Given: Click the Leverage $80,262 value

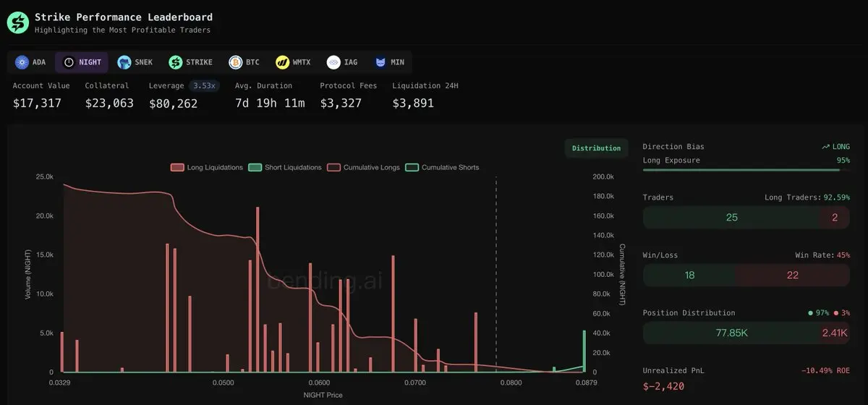Looking at the screenshot, I should pyautogui.click(x=174, y=103).
